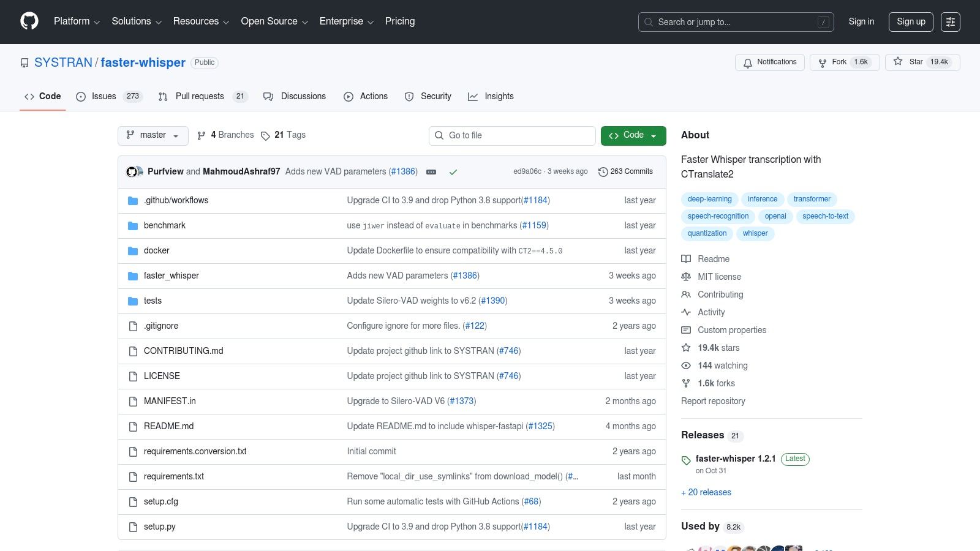Click the Go to file search field

pyautogui.click(x=512, y=135)
